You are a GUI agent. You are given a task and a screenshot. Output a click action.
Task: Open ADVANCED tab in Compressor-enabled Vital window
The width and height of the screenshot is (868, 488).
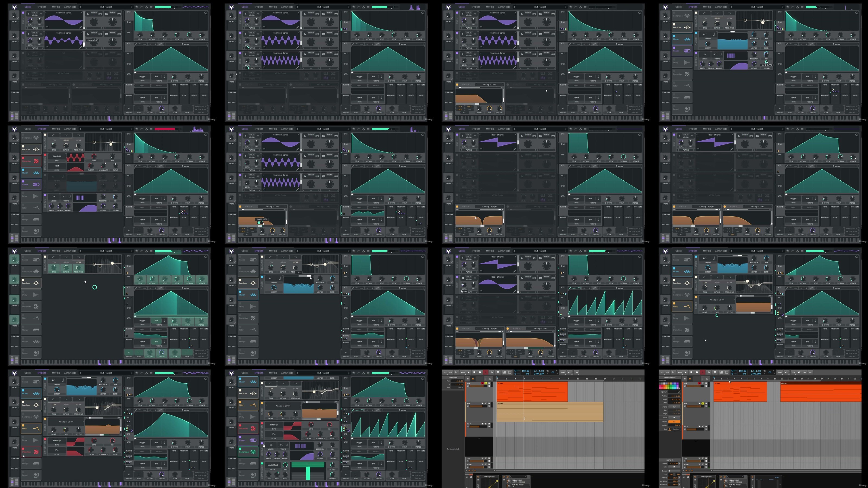pyautogui.click(x=287, y=373)
